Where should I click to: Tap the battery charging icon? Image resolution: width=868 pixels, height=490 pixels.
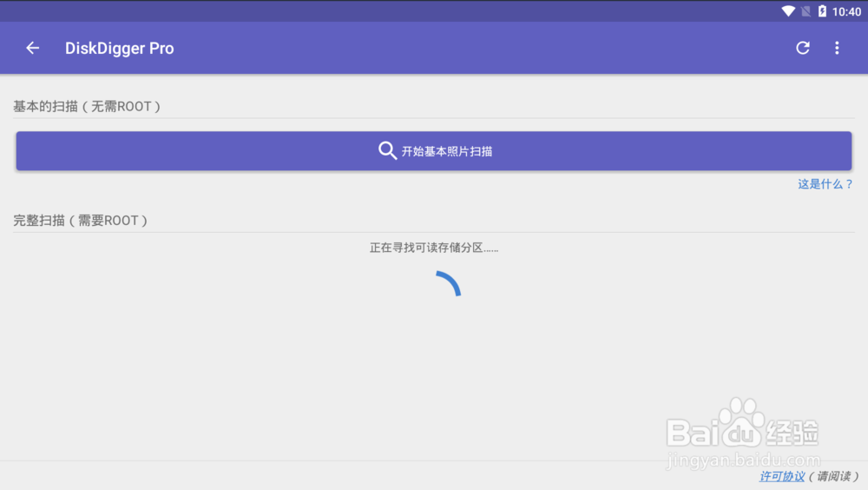(x=822, y=11)
